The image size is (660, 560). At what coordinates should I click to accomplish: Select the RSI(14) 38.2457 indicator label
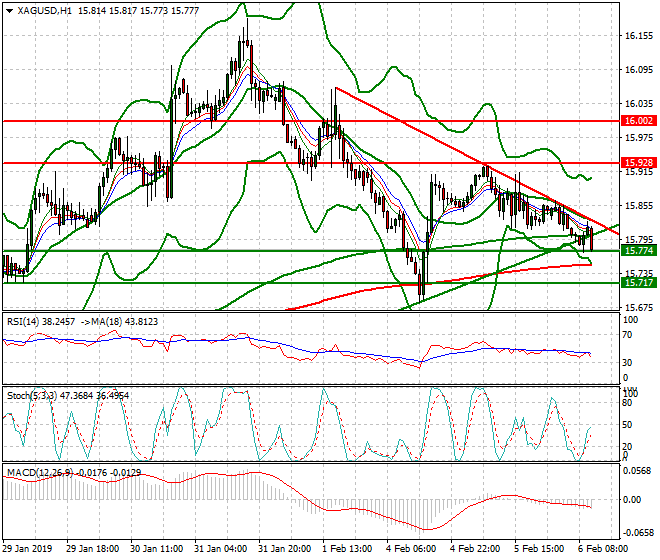(x=41, y=322)
